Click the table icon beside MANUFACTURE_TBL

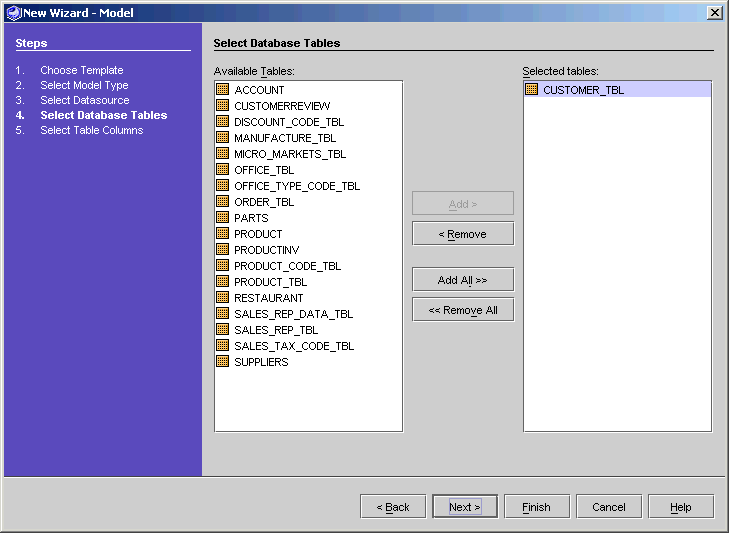point(223,137)
